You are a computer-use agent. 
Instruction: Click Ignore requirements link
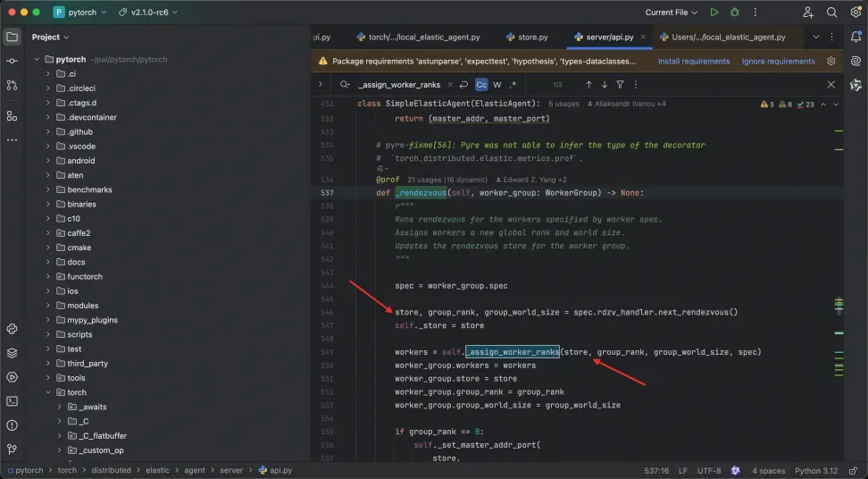pyautogui.click(x=779, y=62)
